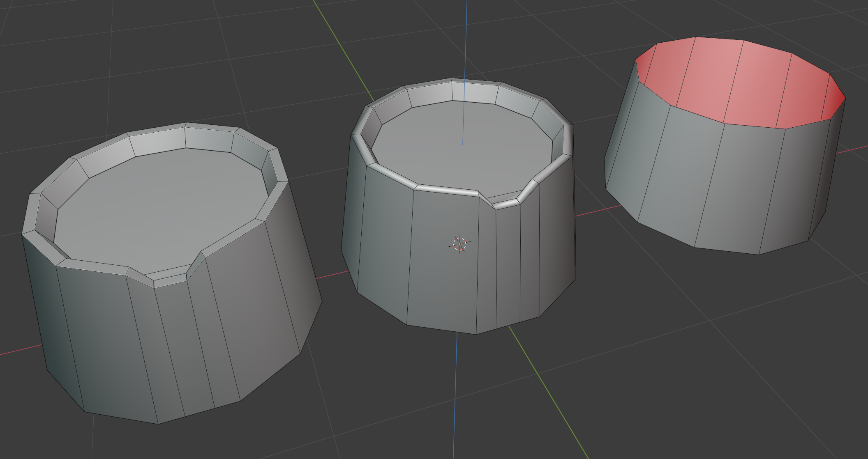Click the 3D cursor crosshair on the middle object

tap(459, 244)
